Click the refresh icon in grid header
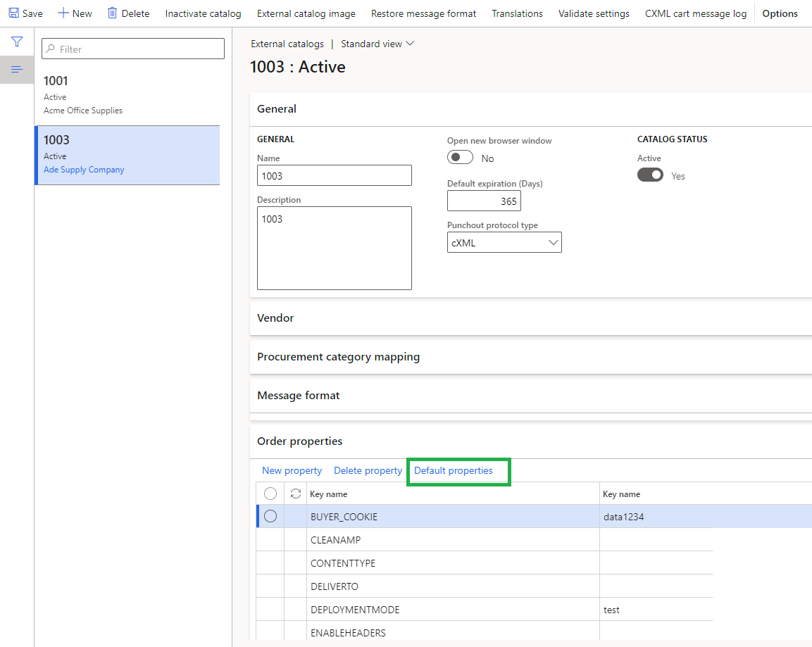The height and width of the screenshot is (647, 812). tap(296, 494)
